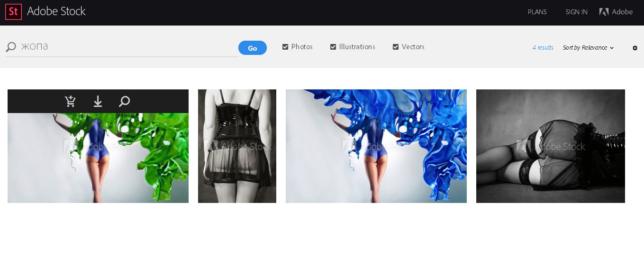Image resolution: width=644 pixels, height=263 pixels.
Task: Click the Adobe Stock title text
Action: 56,11
